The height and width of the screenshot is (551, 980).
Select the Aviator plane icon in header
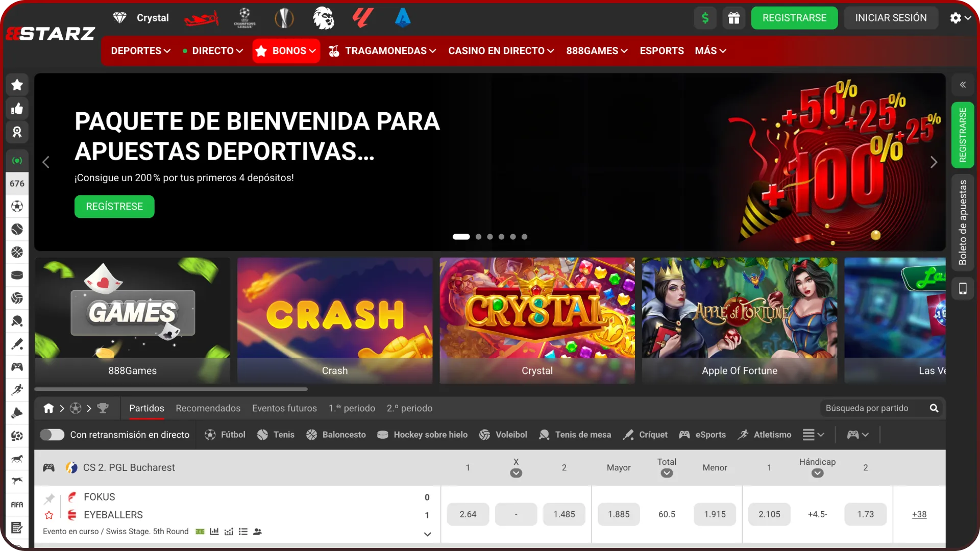202,17
